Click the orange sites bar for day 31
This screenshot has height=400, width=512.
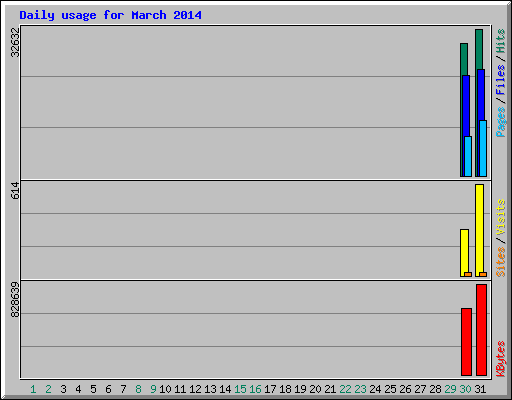coord(483,274)
